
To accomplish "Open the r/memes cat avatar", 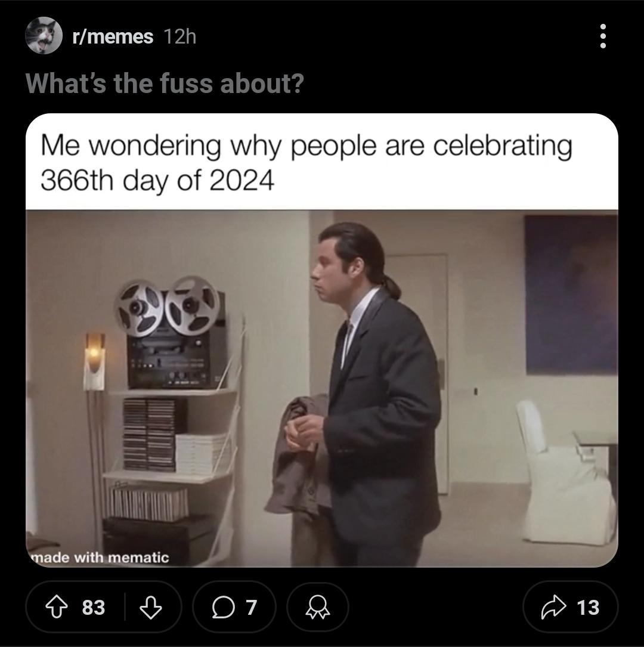I will pos(44,36).
